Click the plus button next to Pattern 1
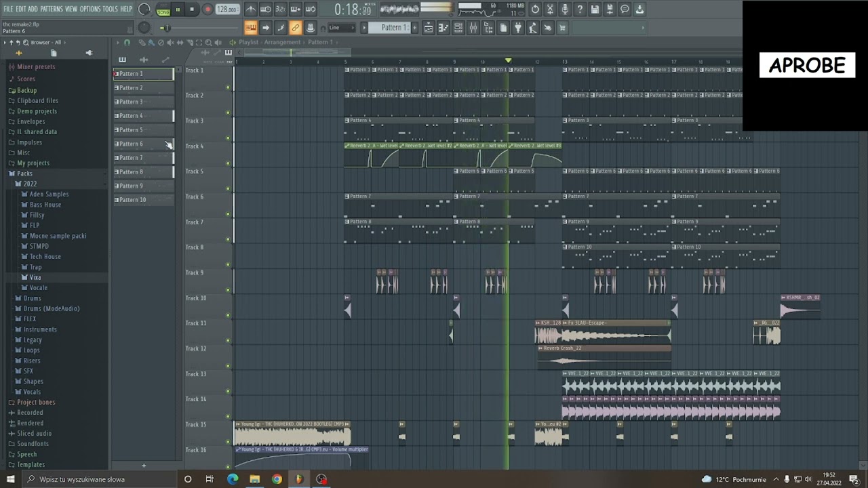 click(415, 28)
